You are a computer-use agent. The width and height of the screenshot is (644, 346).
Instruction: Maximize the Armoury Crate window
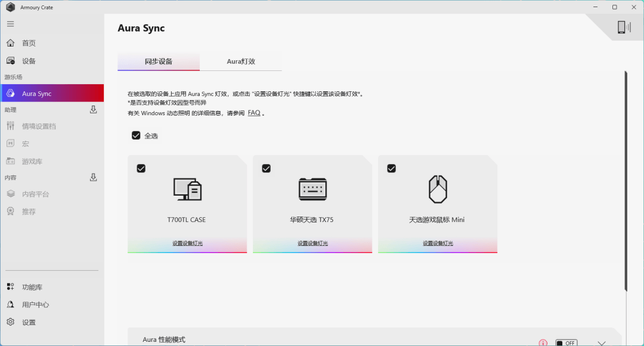[x=614, y=7]
